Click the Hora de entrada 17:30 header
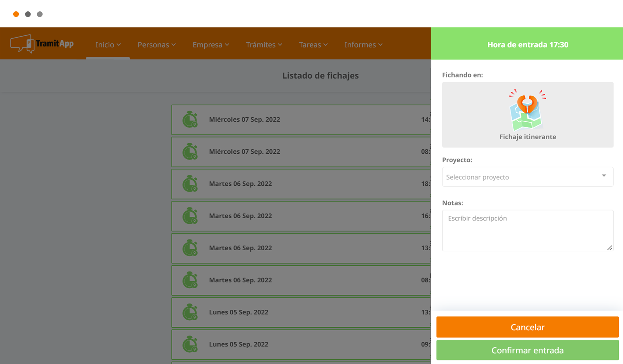Viewport: 623px width, 364px height. [x=527, y=45]
